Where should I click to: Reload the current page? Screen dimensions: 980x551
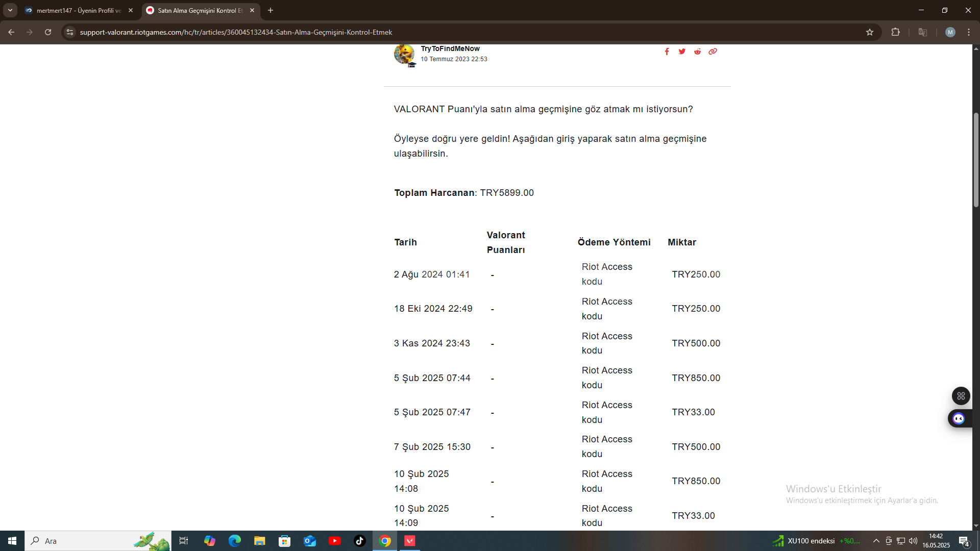click(x=48, y=32)
